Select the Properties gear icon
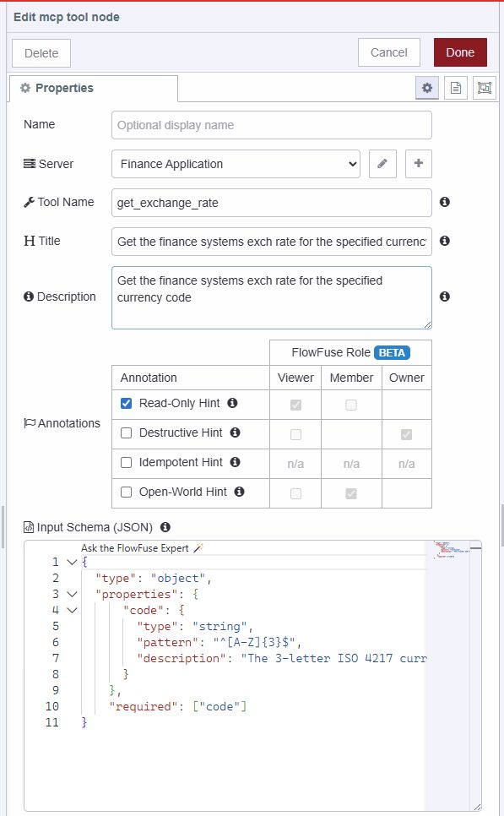This screenshot has width=504, height=816. click(428, 88)
